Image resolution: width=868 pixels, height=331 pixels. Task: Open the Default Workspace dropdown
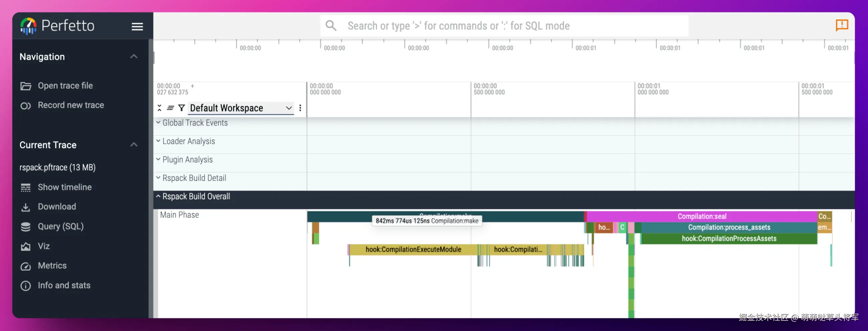[x=241, y=108]
